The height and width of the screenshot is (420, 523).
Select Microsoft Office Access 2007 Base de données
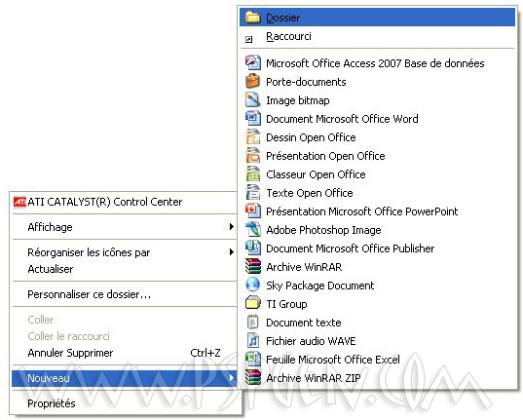377,63
